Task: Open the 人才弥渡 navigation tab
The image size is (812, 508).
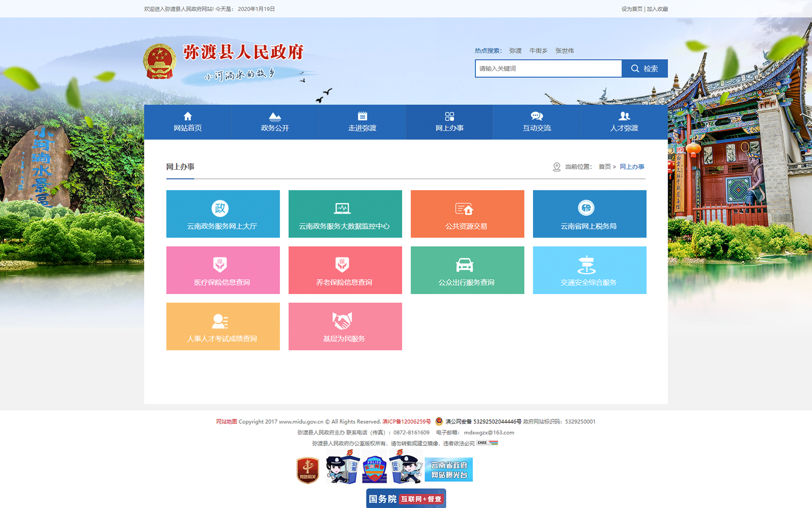Action: click(x=624, y=122)
